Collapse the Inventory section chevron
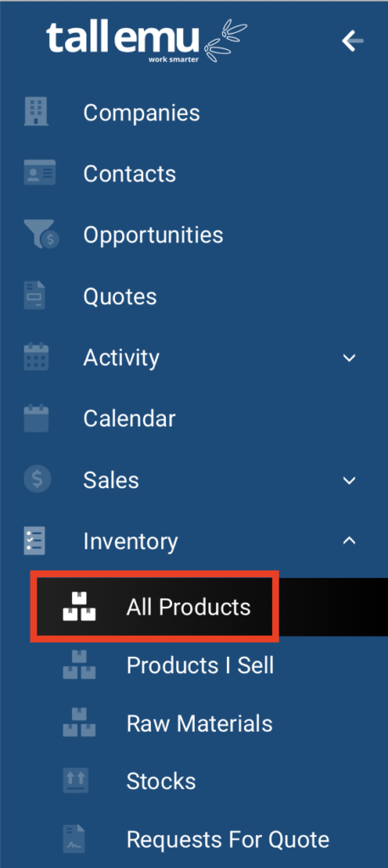Viewport: 388px width, 868px height. click(x=349, y=541)
